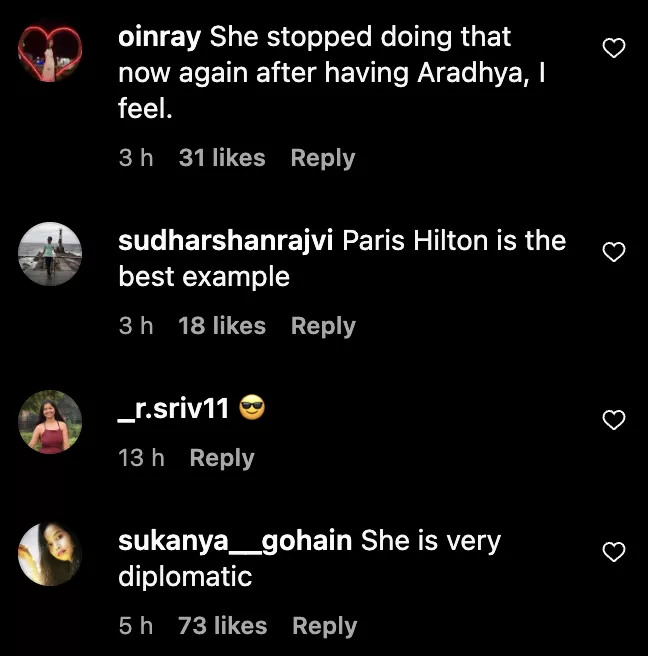Open sudharshanrajvi's profile picture
This screenshot has width=648, height=656.
click(x=50, y=253)
